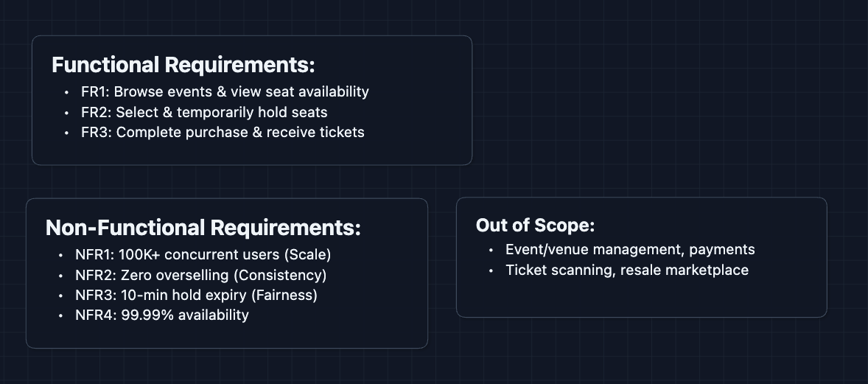Select the FR3 complete purchase line
Screen dimensions: 868x384
pos(223,133)
